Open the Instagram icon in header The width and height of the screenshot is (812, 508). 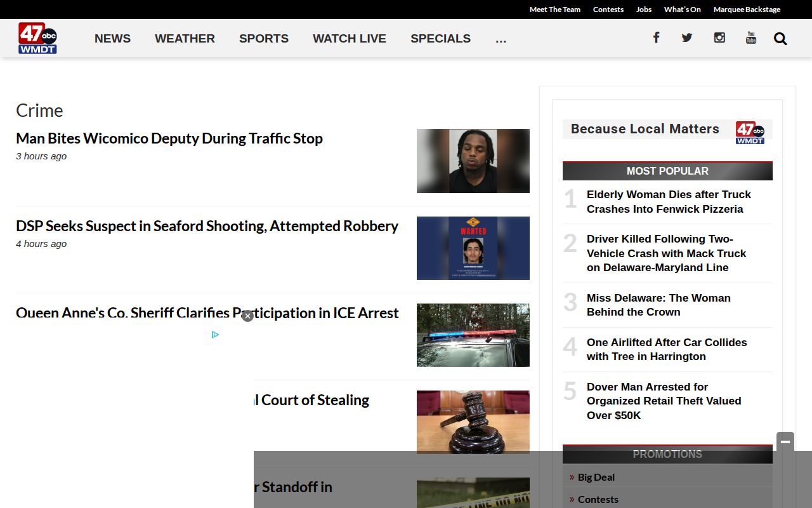pyautogui.click(x=719, y=37)
